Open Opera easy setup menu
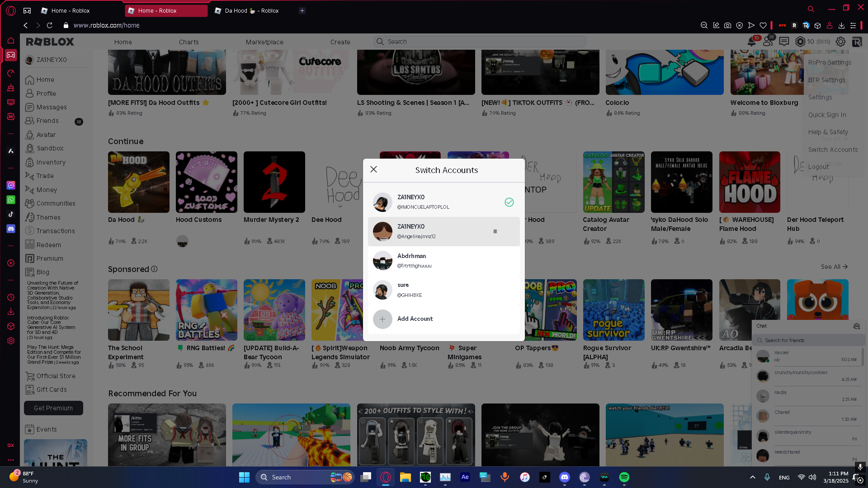Viewport: 868px width, 488px height. pyautogui.click(x=853, y=25)
